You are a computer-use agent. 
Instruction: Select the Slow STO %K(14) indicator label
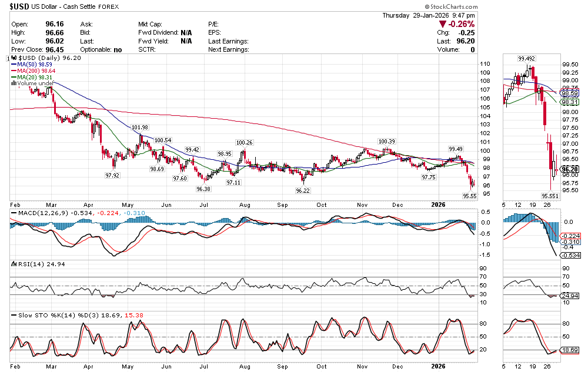pos(48,316)
